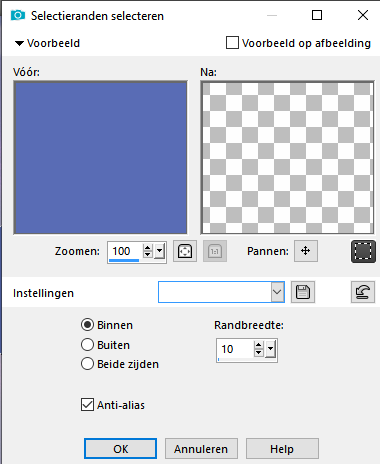
Task: Maximize the Selectieranden selecteren dialog
Action: coord(317,15)
